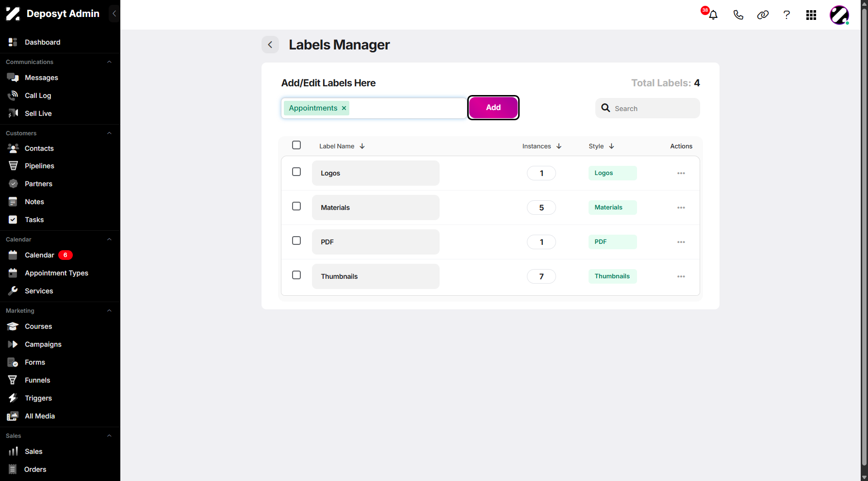This screenshot has height=481, width=868.
Task: Check the Thumbnails row checkbox
Action: [x=296, y=275]
